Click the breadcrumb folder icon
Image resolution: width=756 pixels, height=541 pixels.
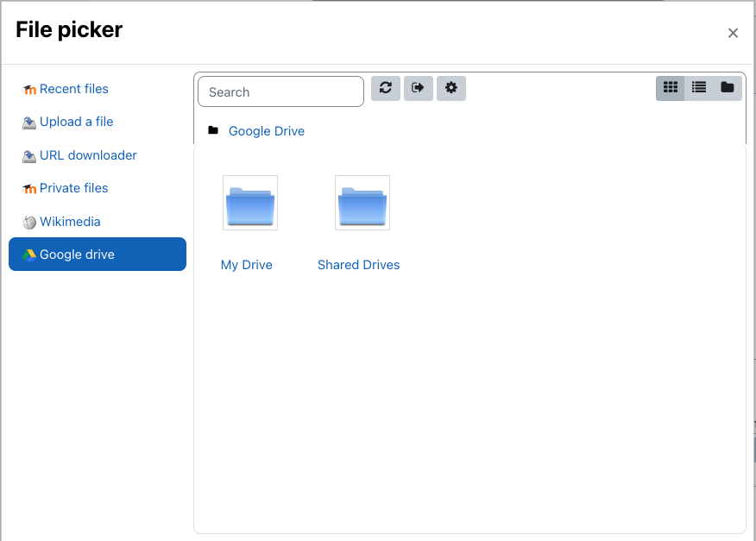[213, 130]
